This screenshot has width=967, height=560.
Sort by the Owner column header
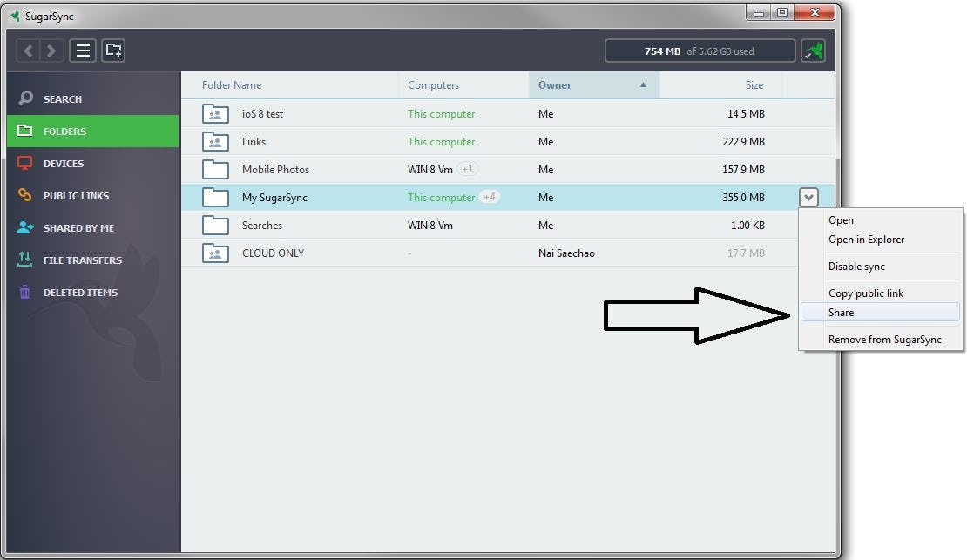[554, 85]
